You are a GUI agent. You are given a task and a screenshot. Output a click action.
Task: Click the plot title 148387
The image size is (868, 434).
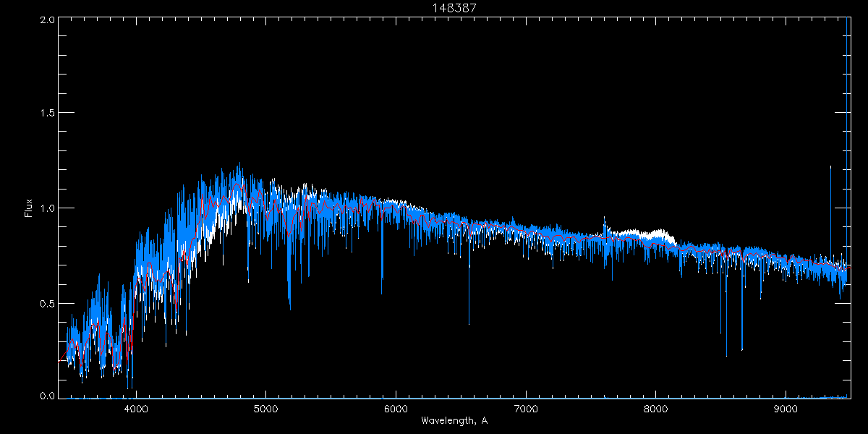[454, 7]
